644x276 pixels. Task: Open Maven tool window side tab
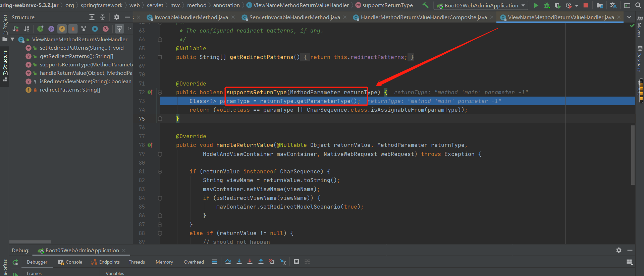click(639, 26)
